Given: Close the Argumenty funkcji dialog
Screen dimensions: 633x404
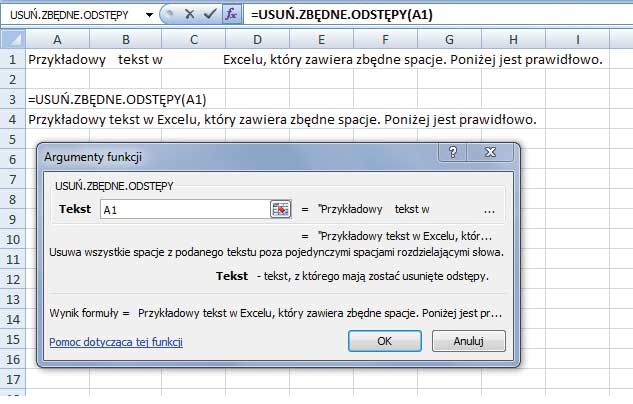Looking at the screenshot, I should (491, 153).
